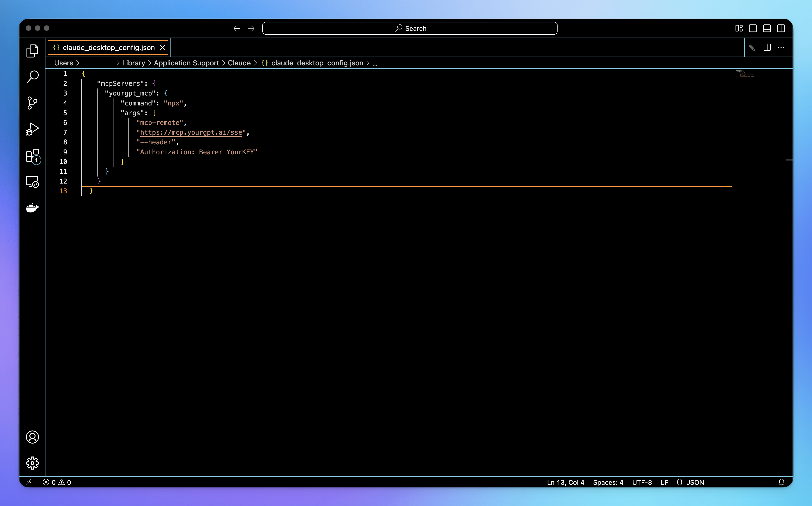Toggle the secondary side bar
Image resolution: width=812 pixels, height=506 pixels.
click(x=781, y=29)
